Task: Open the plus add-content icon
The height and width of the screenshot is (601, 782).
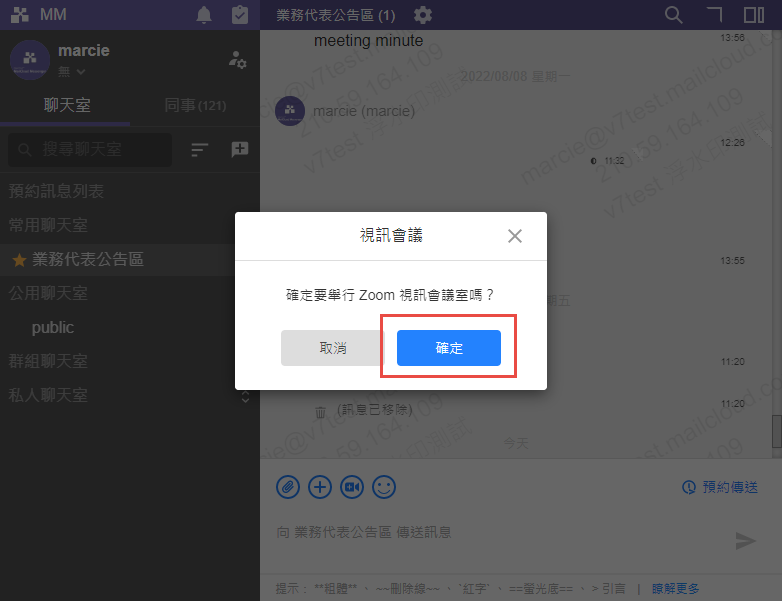Action: 320,487
